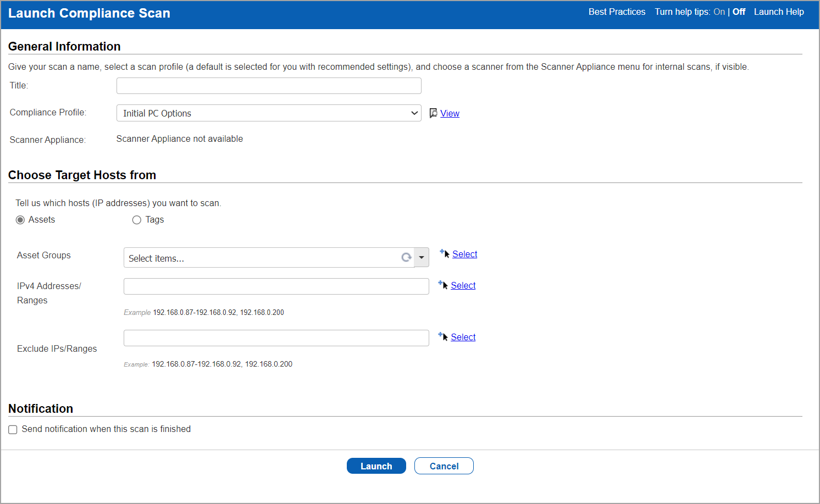Viewport: 820px width, 504px height.
Task: Click 'Scanner Appliance not available' text
Action: click(x=180, y=139)
